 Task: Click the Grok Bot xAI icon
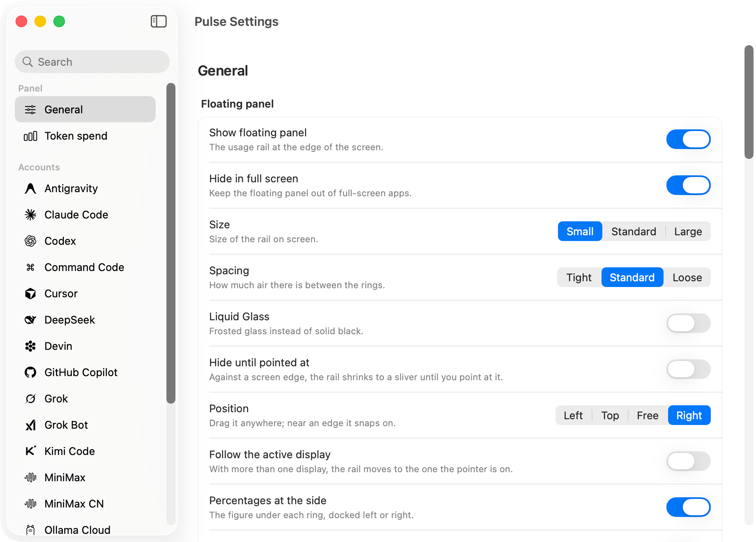(x=30, y=425)
